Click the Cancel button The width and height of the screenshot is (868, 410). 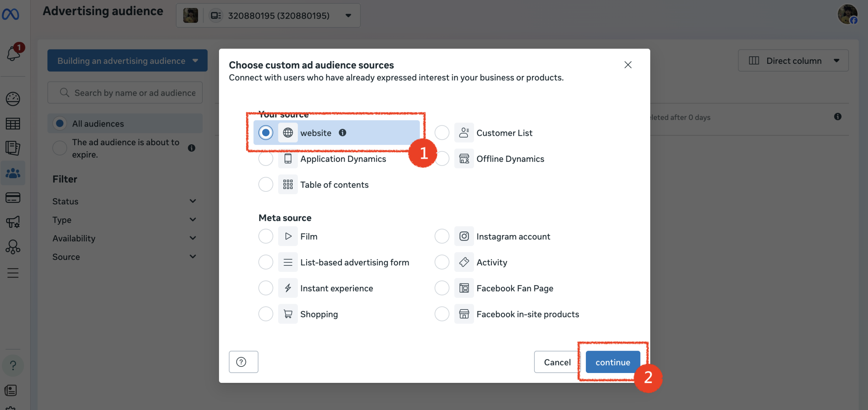click(x=557, y=362)
